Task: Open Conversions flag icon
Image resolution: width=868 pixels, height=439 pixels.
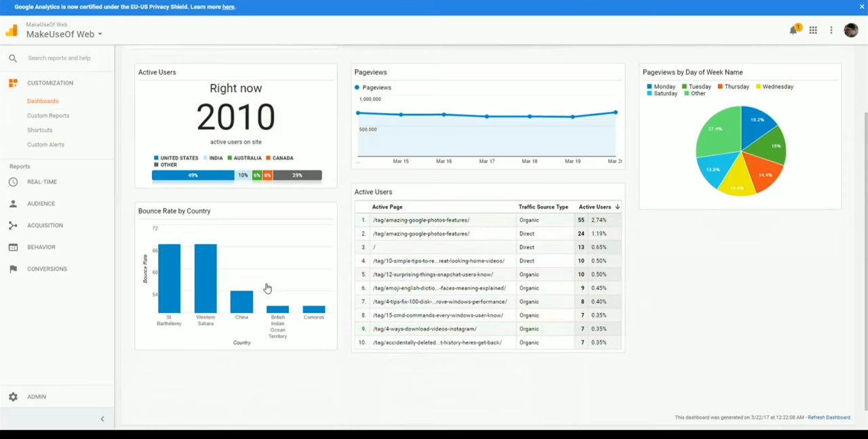Action: pos(13,269)
